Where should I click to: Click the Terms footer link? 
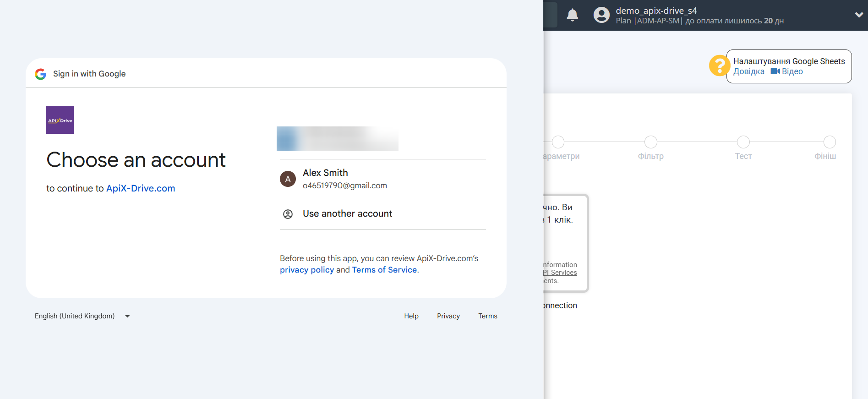tap(488, 316)
